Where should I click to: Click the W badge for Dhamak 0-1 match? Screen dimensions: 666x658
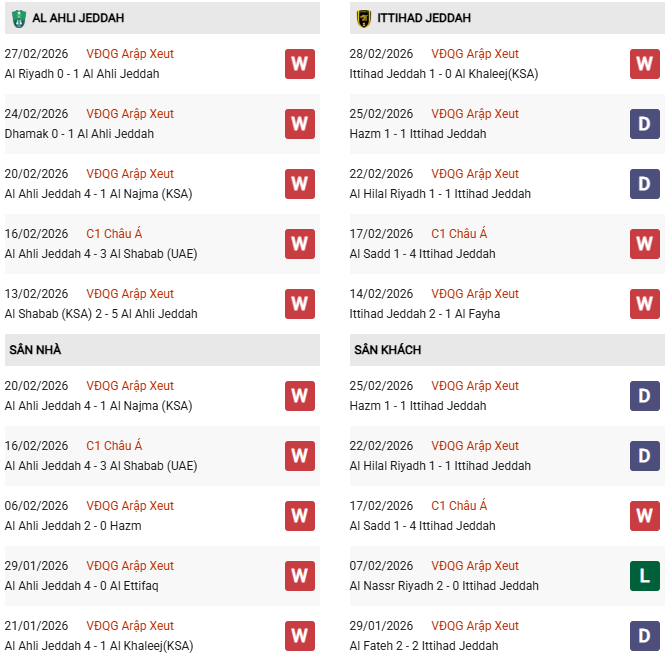click(300, 124)
